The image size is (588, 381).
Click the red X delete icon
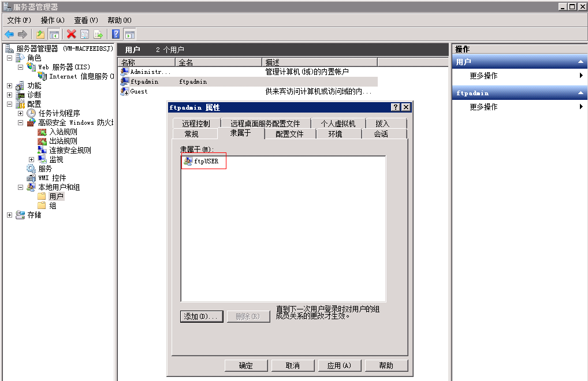pyautogui.click(x=71, y=35)
